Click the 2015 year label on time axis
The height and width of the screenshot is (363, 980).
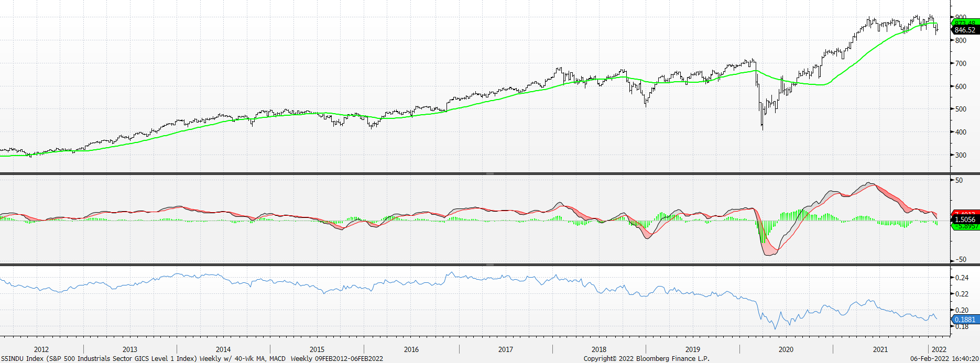click(x=317, y=349)
